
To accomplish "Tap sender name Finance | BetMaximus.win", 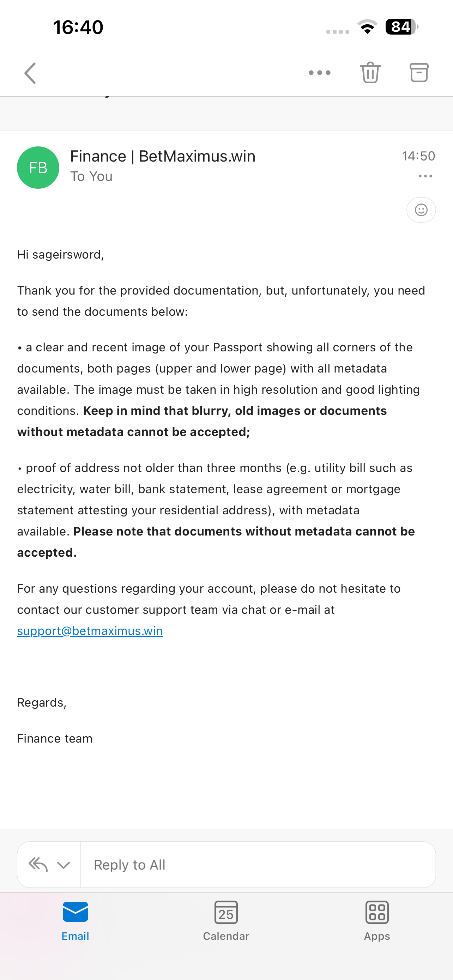I will coord(163,156).
